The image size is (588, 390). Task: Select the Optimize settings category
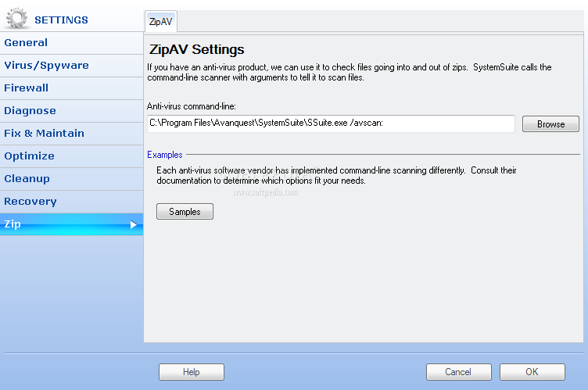click(71, 156)
